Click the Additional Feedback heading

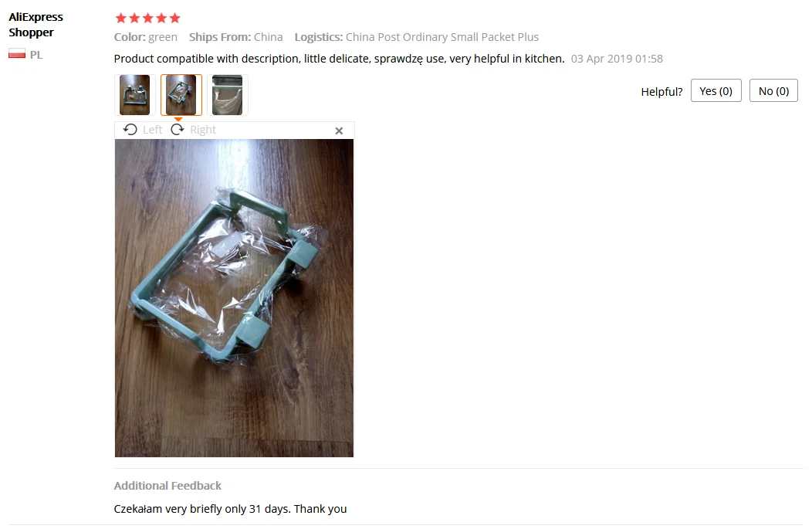click(x=167, y=486)
